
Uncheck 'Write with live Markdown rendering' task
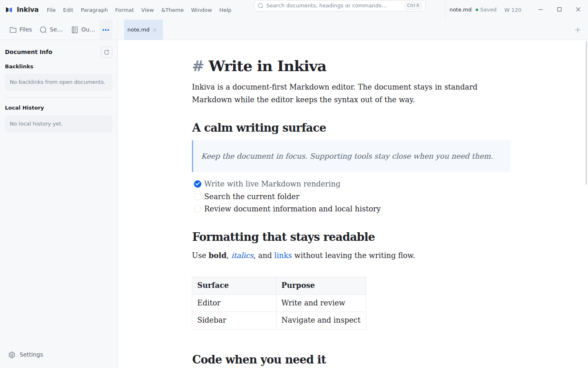coord(198,184)
